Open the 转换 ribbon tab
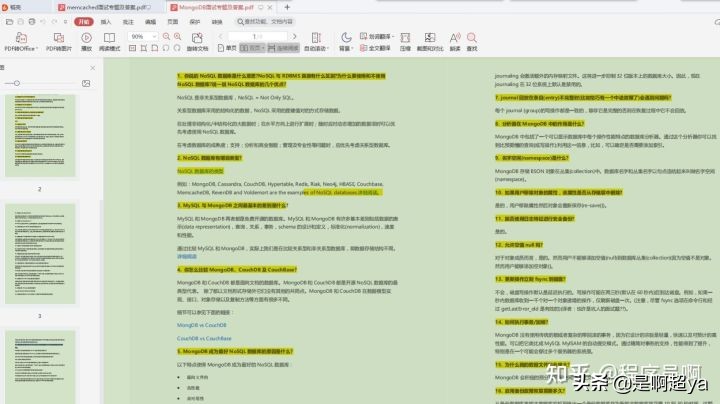The width and height of the screenshot is (720, 404). pos(217,22)
